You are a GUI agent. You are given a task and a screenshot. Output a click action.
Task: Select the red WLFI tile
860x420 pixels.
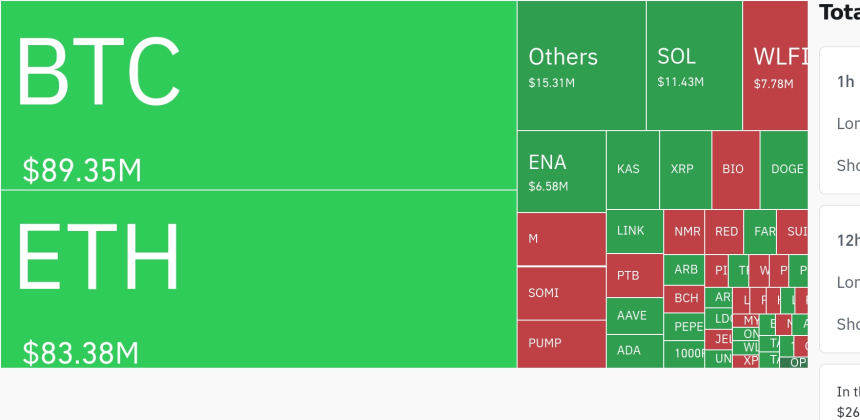pyautogui.click(x=775, y=66)
